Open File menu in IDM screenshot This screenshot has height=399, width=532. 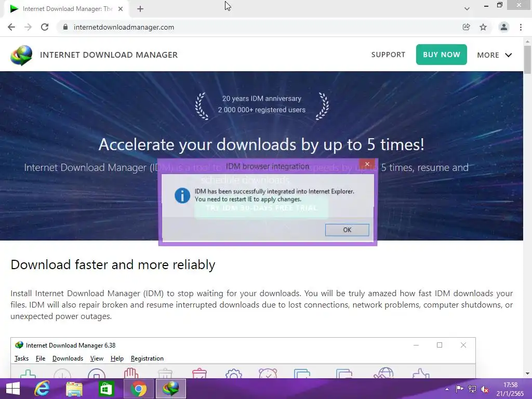41,358
